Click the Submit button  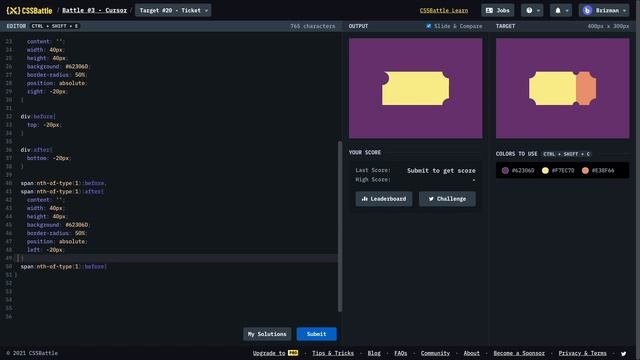[316, 334]
